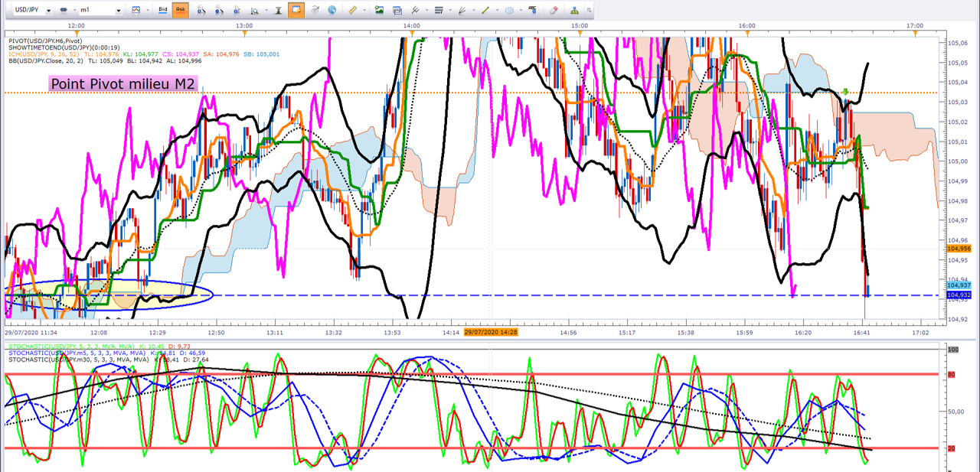The height and width of the screenshot is (472, 980).
Task: Toggle the Ask price button
Action: tap(180, 10)
